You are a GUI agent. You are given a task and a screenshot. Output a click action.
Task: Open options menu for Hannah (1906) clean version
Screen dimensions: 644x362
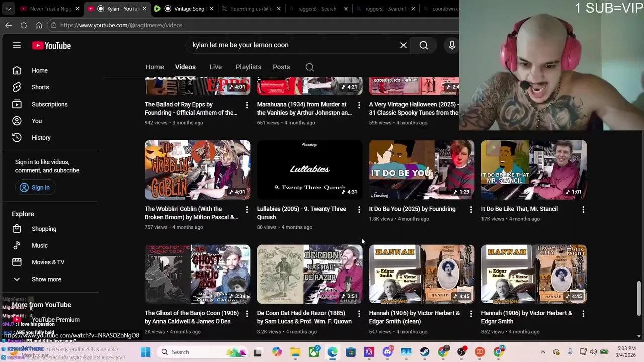[471, 314]
